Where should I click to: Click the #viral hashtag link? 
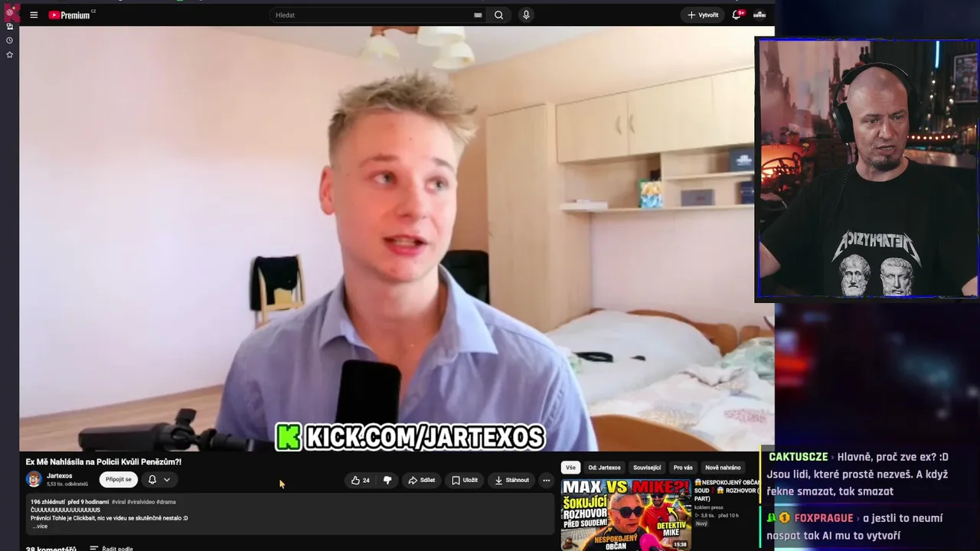(118, 502)
